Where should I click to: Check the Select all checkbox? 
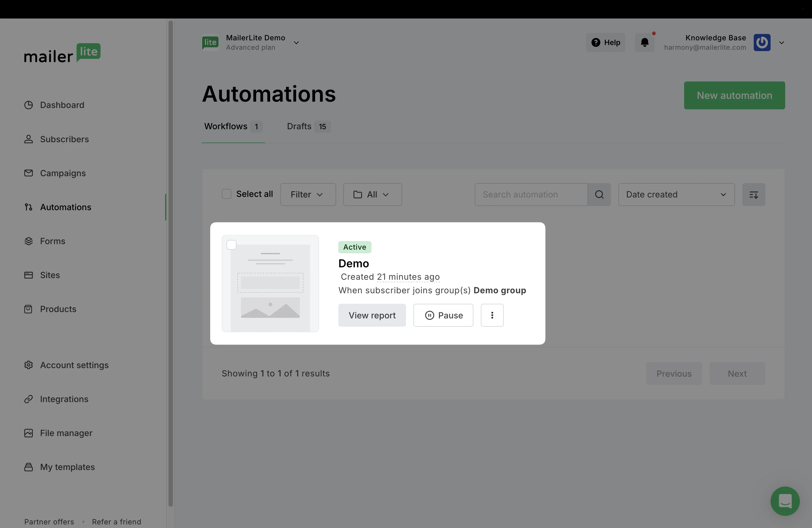(x=226, y=194)
